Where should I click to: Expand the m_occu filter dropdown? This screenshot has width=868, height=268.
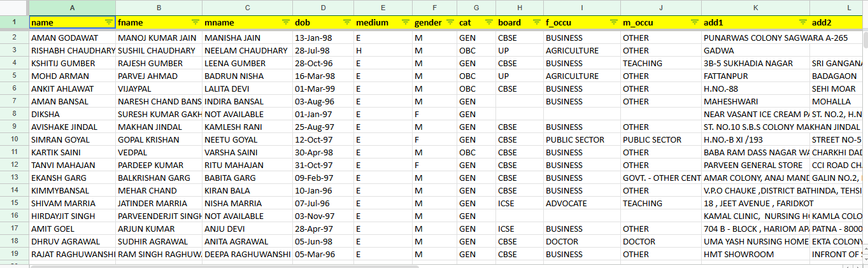click(x=695, y=22)
